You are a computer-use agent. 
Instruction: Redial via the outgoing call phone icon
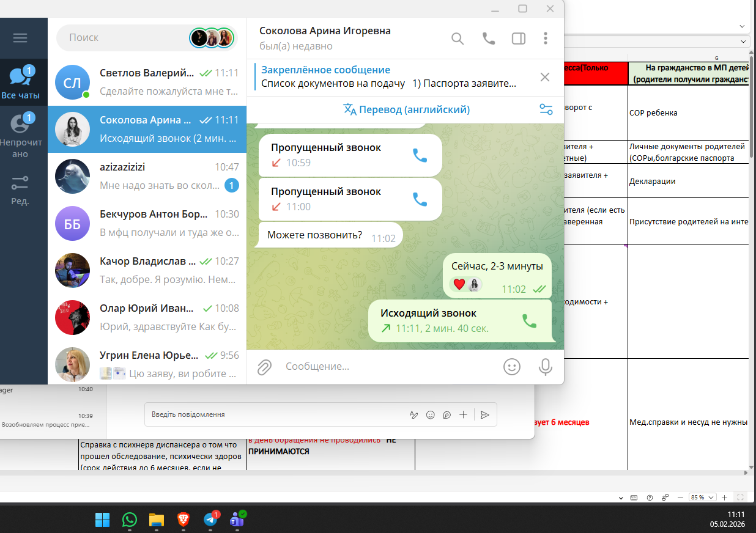(x=529, y=321)
